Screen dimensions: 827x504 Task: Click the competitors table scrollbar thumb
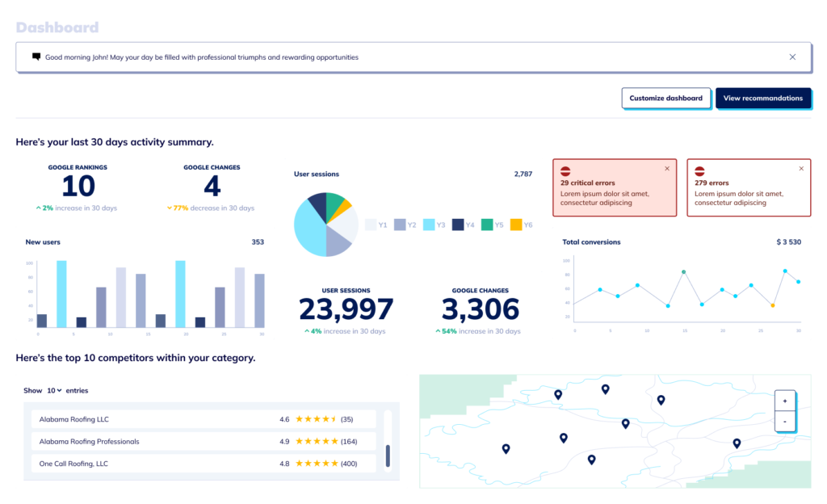point(388,456)
